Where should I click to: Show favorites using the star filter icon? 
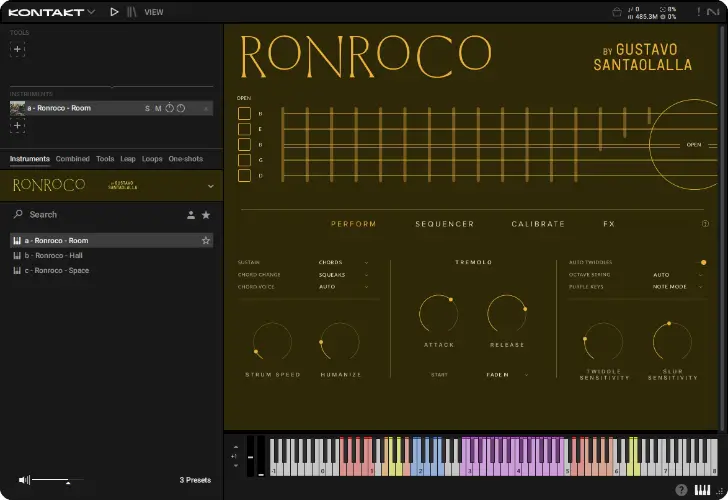(206, 215)
